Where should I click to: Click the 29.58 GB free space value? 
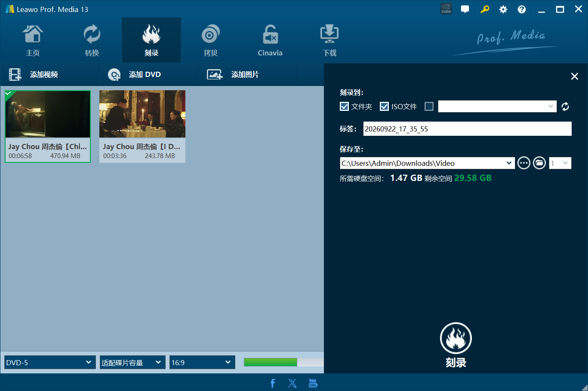pyautogui.click(x=473, y=178)
